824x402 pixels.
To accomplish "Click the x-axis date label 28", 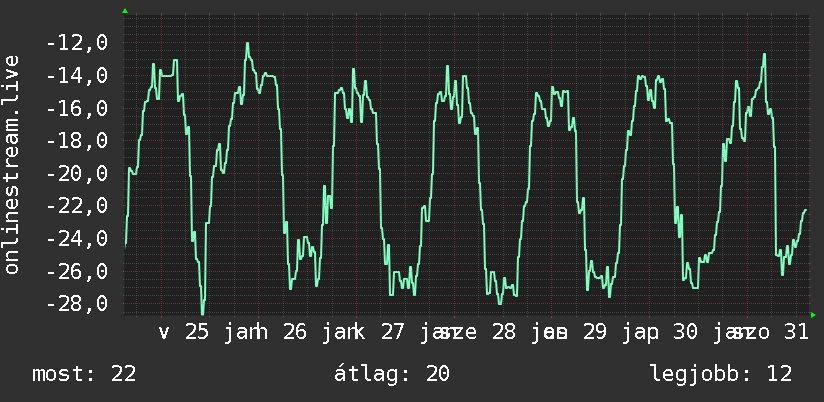I will (x=504, y=333).
